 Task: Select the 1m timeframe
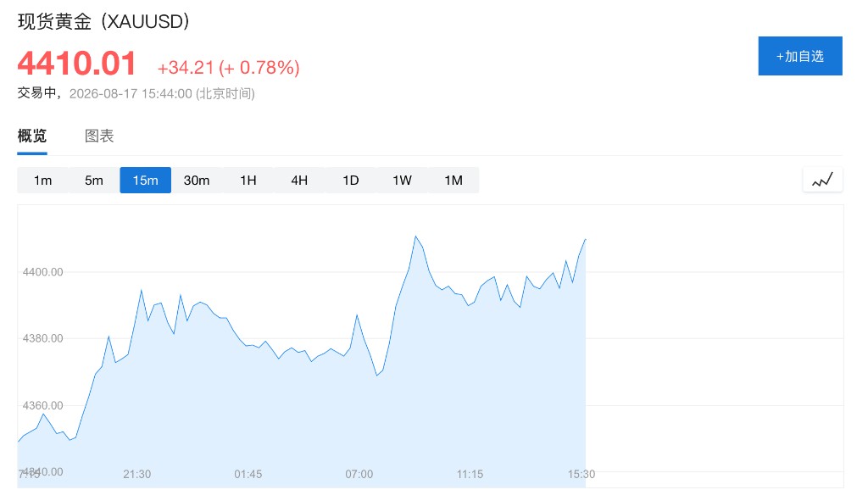coord(42,180)
